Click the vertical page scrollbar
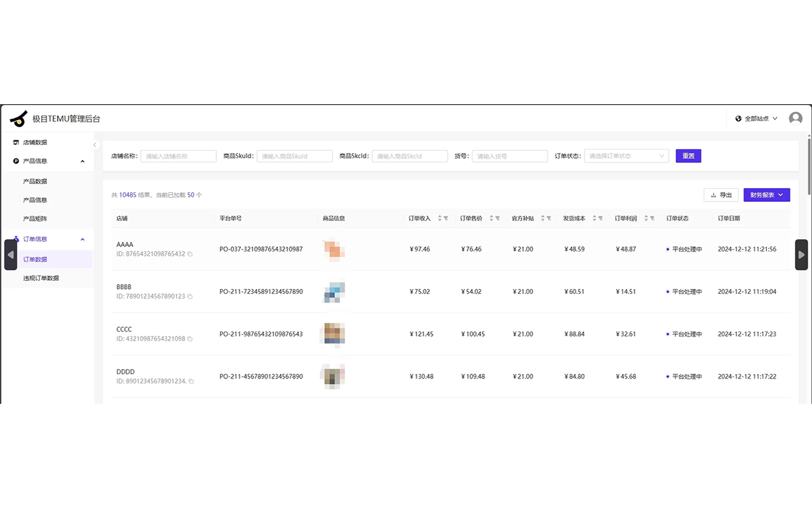The width and height of the screenshot is (812, 508). tap(809, 165)
